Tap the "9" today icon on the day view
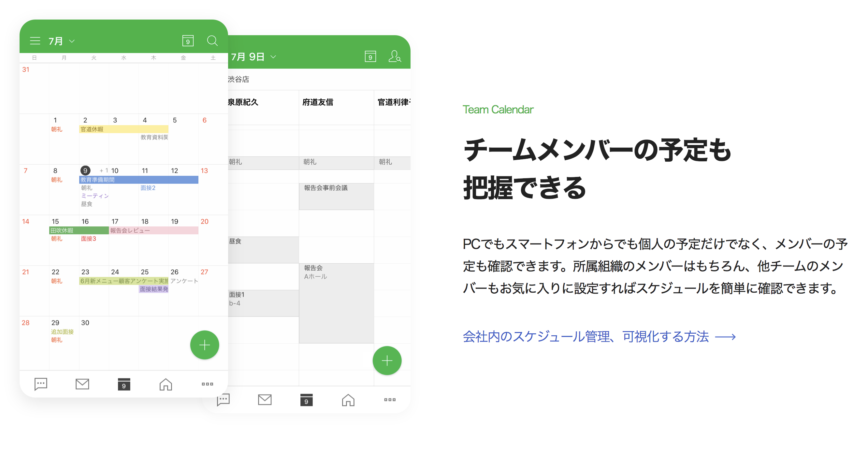 coord(371,56)
